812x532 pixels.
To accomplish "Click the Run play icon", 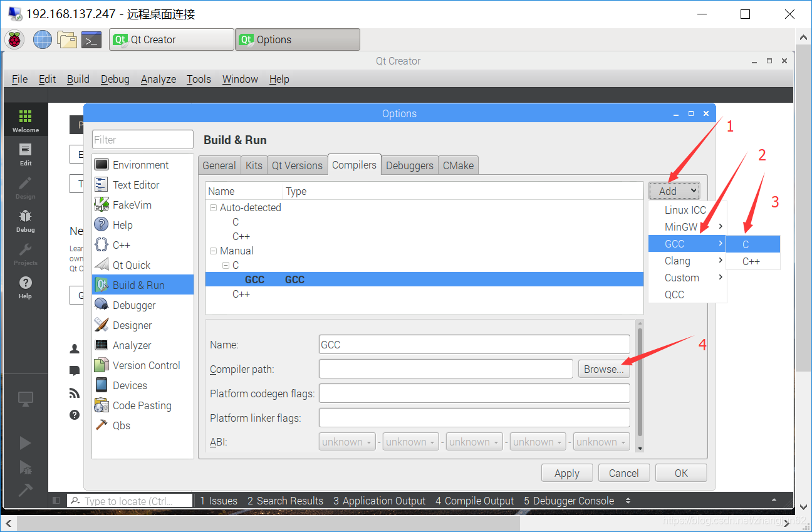I will click(x=25, y=443).
